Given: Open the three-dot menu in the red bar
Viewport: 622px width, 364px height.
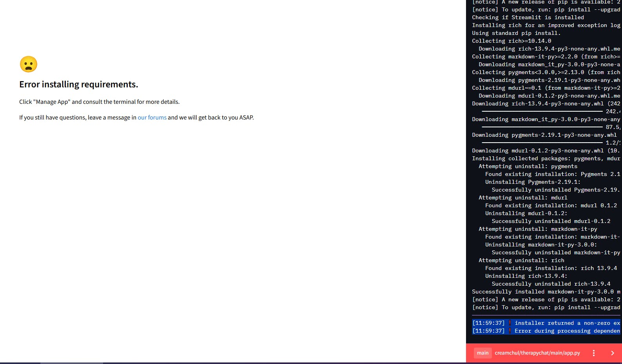Looking at the screenshot, I should [594, 353].
